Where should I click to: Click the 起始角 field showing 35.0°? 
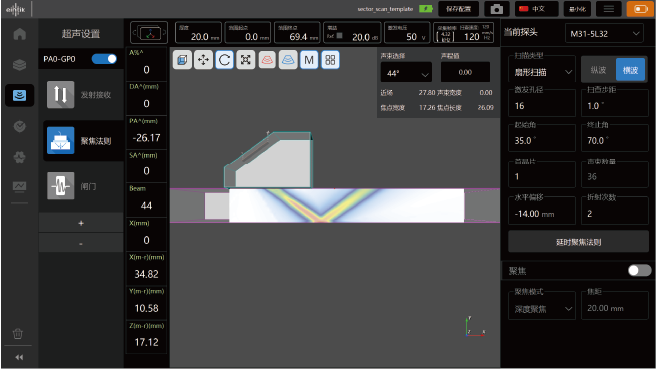[x=542, y=140]
